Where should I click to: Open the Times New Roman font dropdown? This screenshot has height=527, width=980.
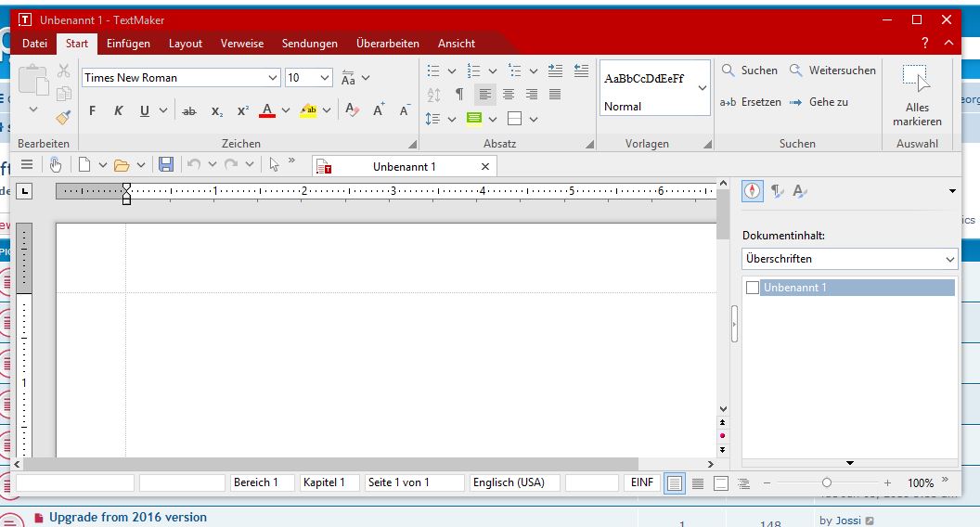coord(272,78)
